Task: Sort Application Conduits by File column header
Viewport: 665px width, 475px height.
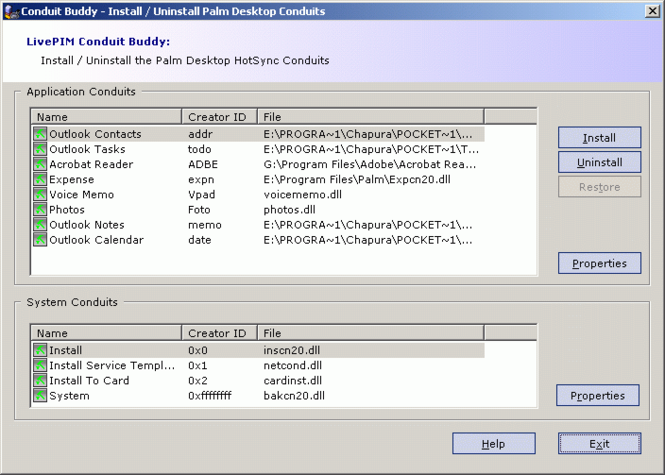Action: pos(371,117)
